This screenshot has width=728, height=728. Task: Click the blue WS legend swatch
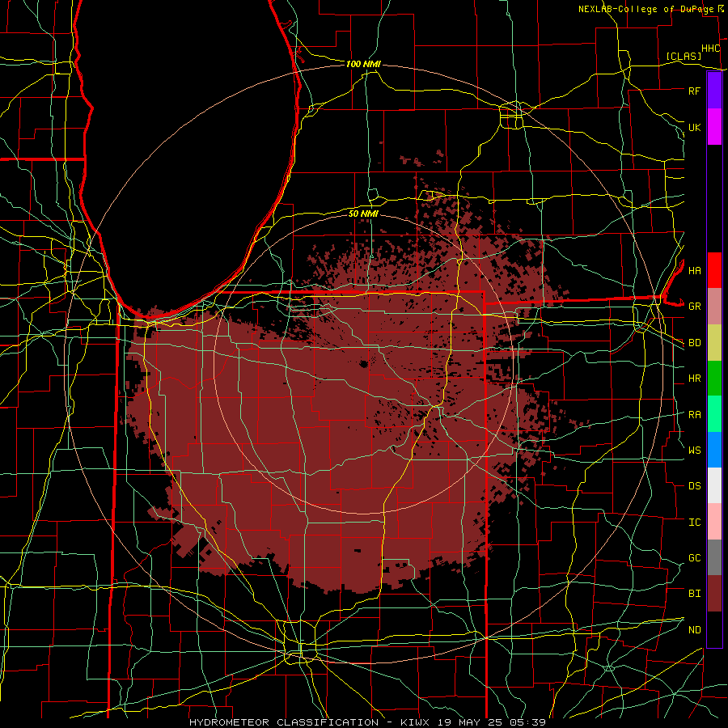[714, 450]
